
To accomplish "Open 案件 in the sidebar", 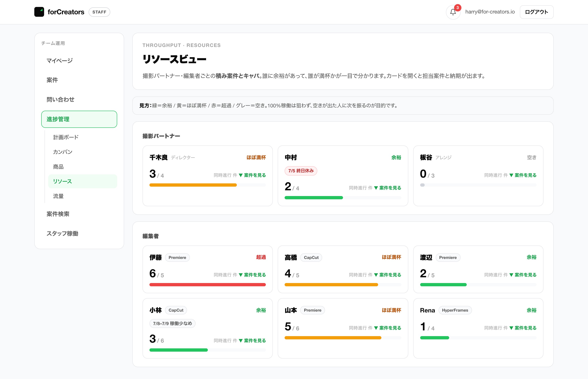I will point(79,80).
